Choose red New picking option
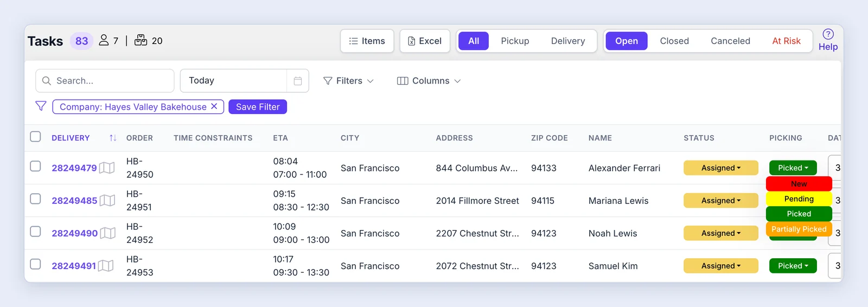 [799, 184]
